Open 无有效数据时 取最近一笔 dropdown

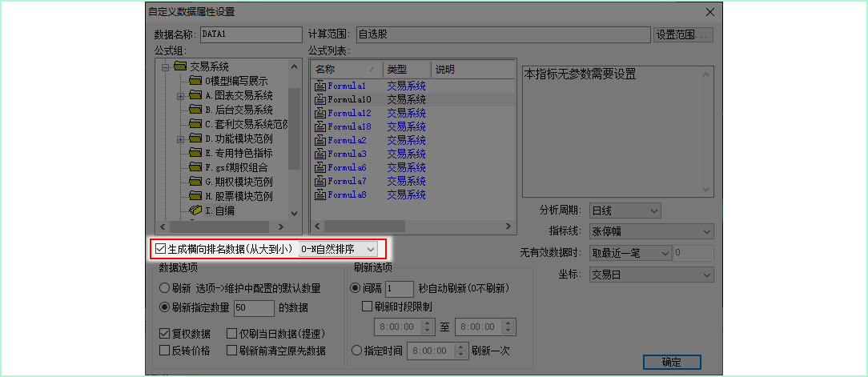coord(630,254)
